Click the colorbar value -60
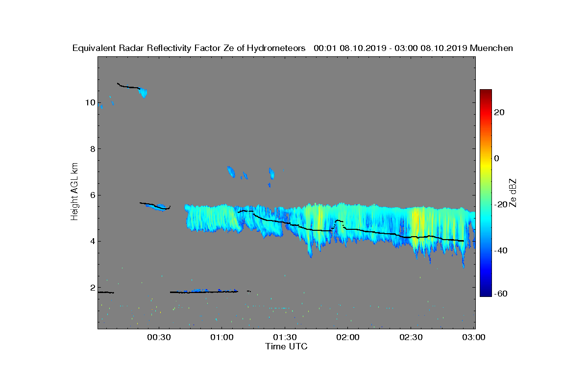Viewport: 588px width, 392px height. click(x=501, y=294)
